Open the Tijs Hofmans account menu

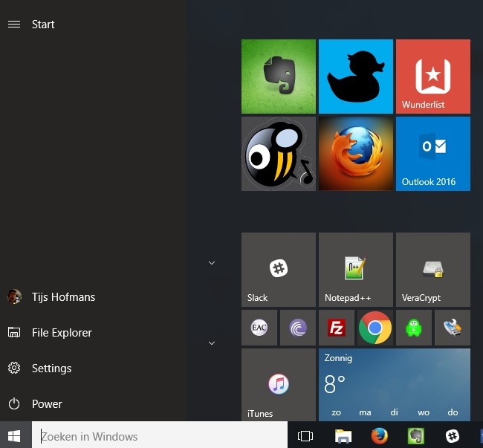[92, 297]
